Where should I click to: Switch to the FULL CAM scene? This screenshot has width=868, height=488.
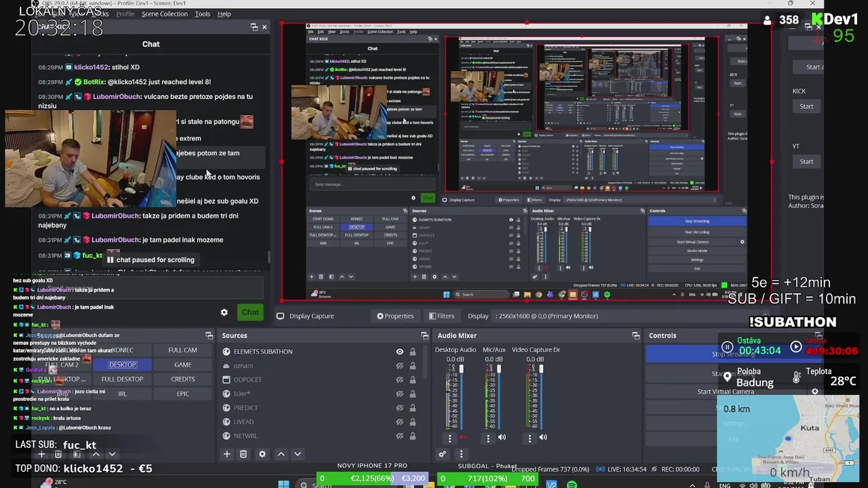182,350
